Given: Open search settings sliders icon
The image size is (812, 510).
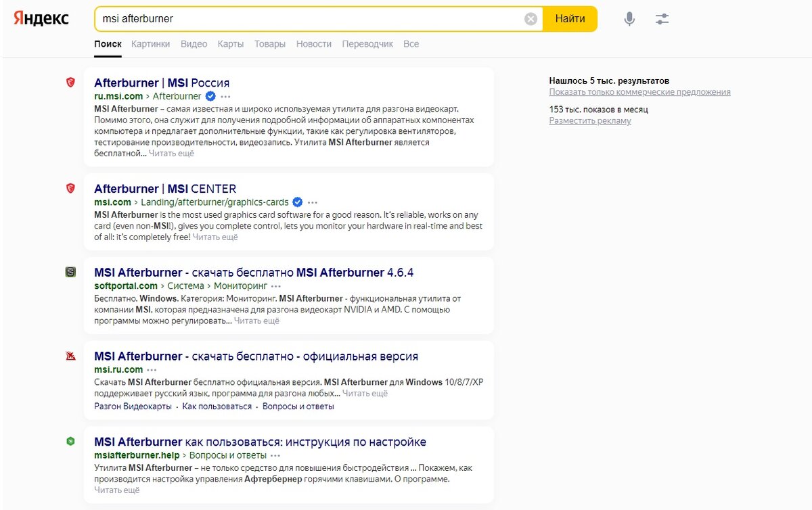Looking at the screenshot, I should click(662, 19).
